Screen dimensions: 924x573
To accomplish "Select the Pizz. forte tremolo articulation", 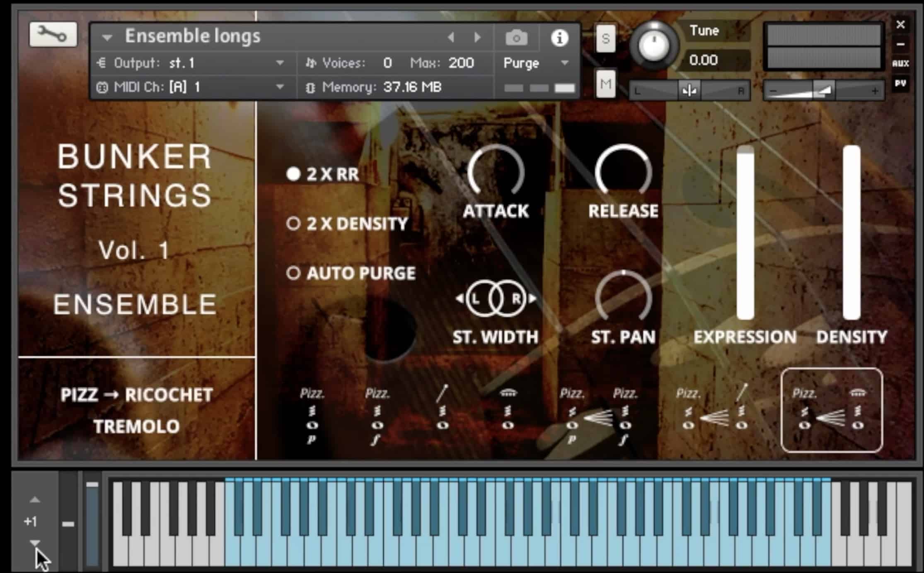I will click(x=377, y=416).
